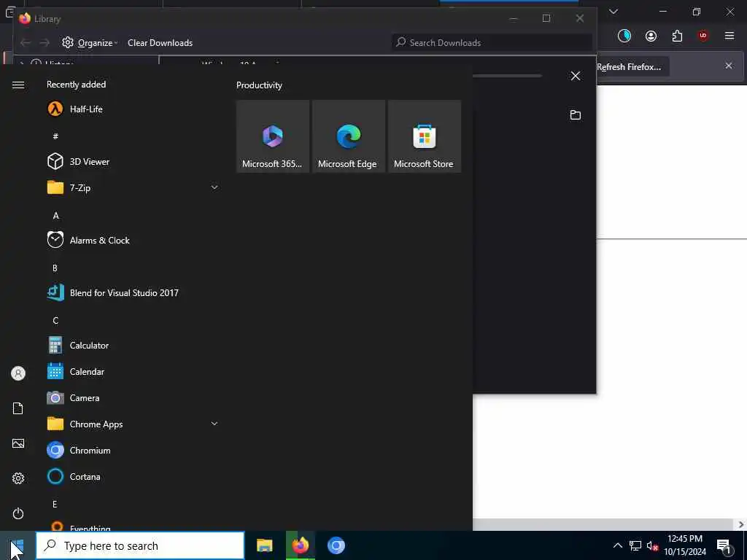The width and height of the screenshot is (747, 560).
Task: Click the Windows Start button
Action: click(18, 545)
